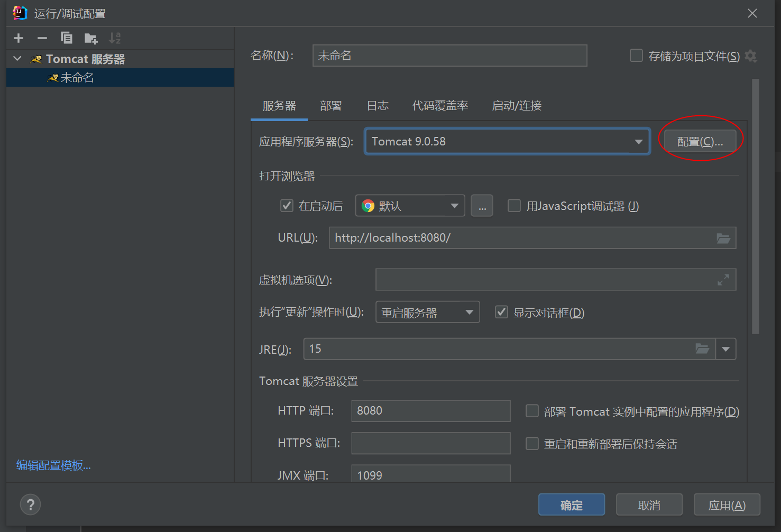
Task: Create a new configuration folder
Action: [91, 38]
